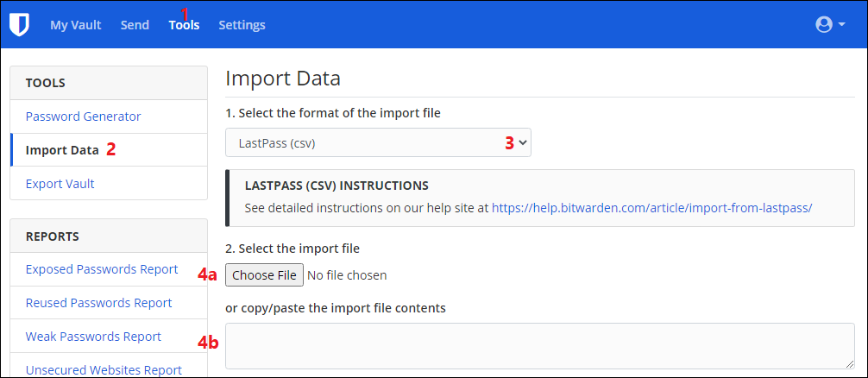Click the Bitwarden shield logo
Viewport: 868px width, 378px height.
click(19, 25)
